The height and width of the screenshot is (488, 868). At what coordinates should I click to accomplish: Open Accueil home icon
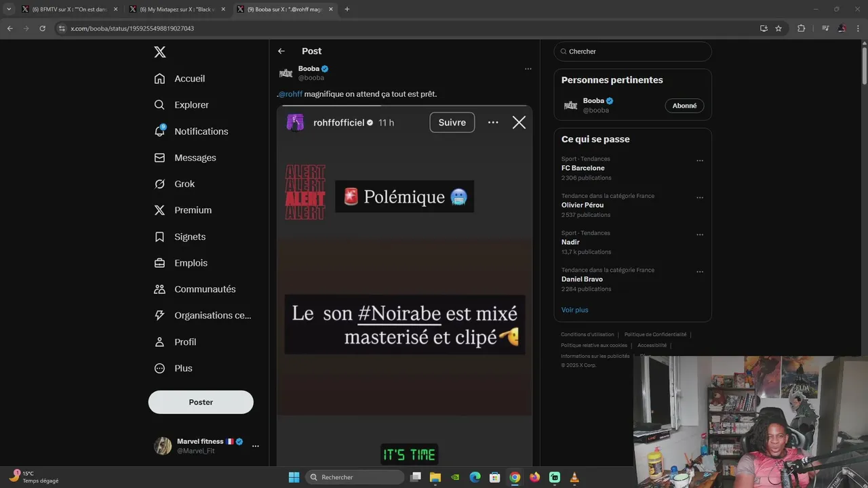coord(159,79)
